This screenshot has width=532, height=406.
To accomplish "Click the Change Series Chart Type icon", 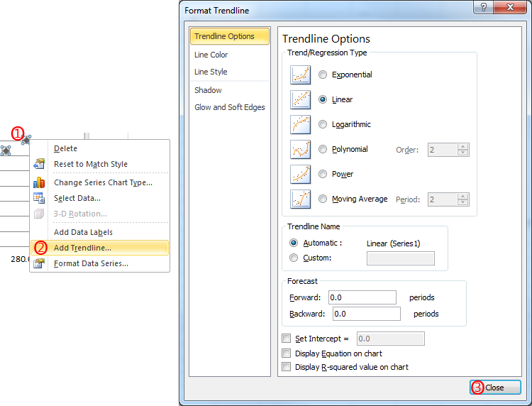I will pyautogui.click(x=39, y=182).
